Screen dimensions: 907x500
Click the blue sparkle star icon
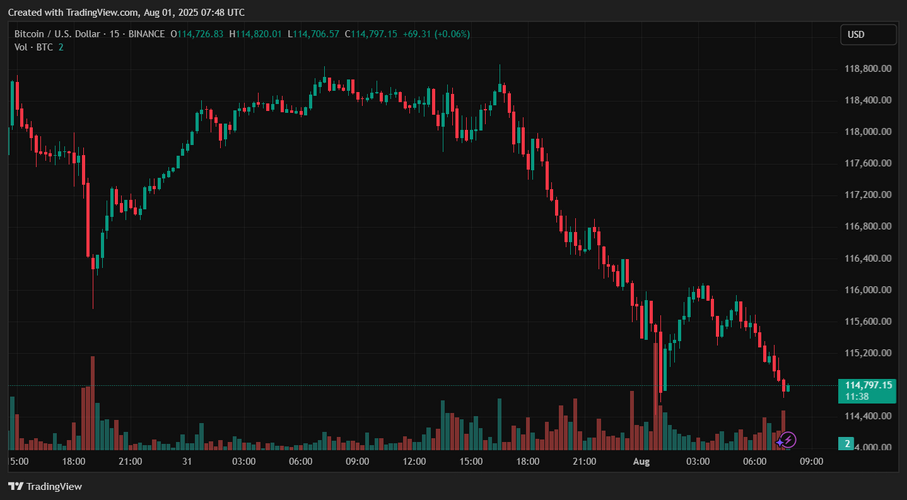click(x=780, y=440)
